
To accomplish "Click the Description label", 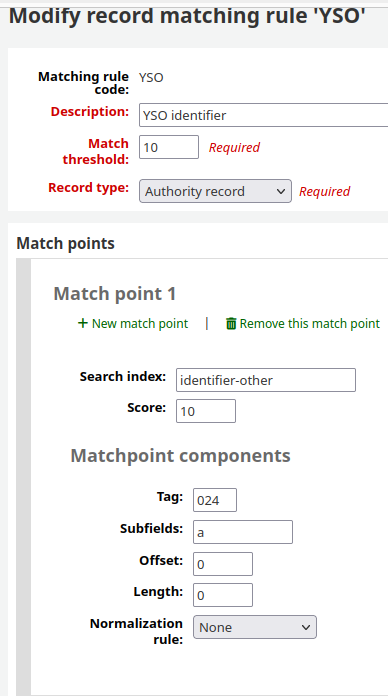I will (x=90, y=111).
